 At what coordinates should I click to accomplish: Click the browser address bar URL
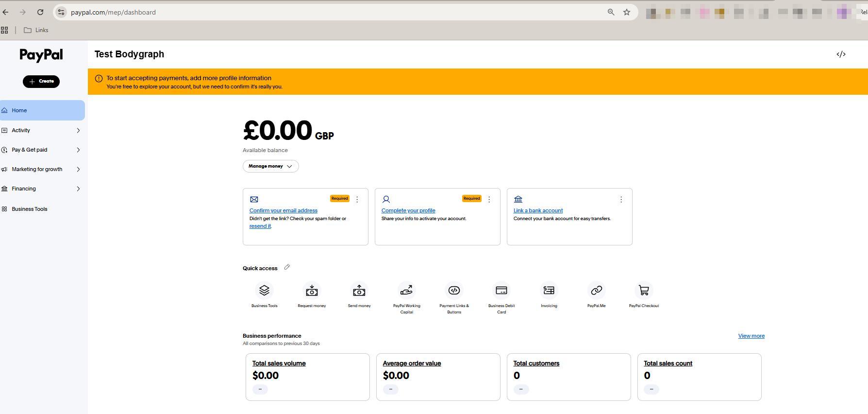[113, 12]
